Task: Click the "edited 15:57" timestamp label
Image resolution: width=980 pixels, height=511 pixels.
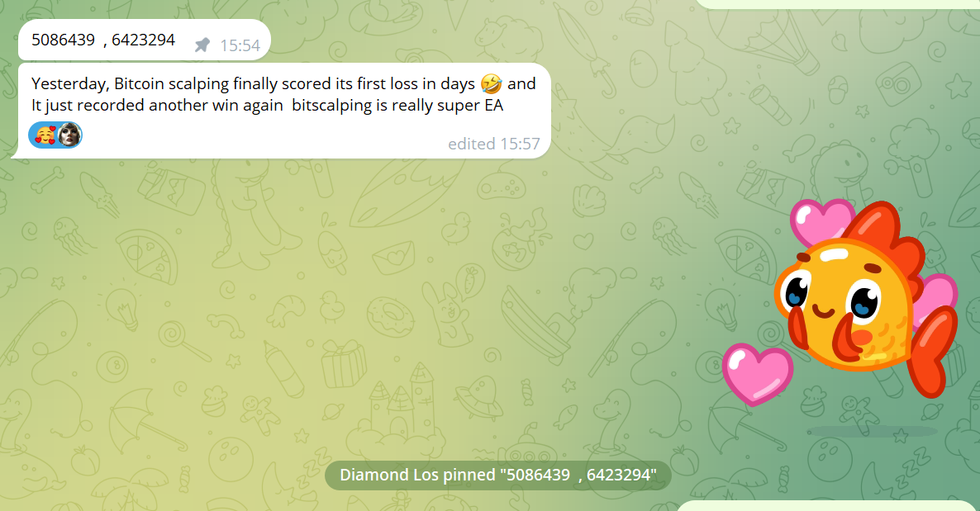Action: pos(494,144)
